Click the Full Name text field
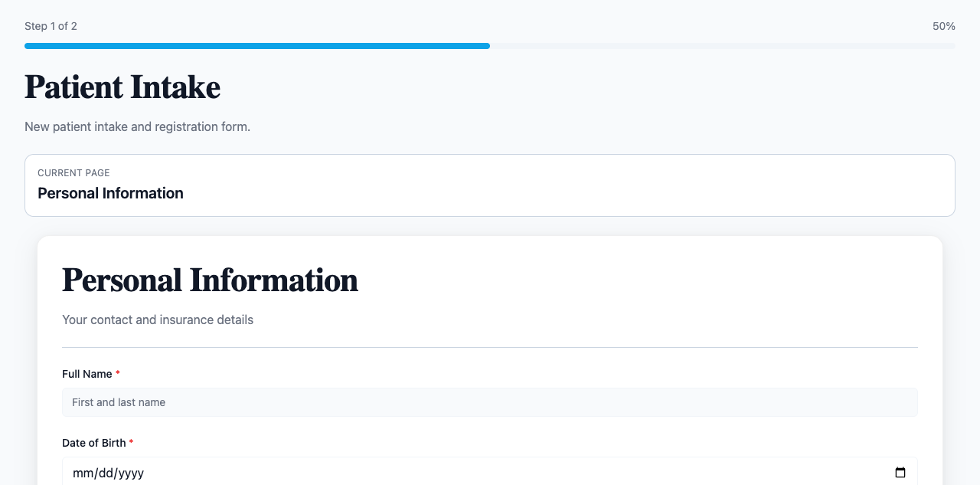Image resolution: width=980 pixels, height=485 pixels. 490,402
